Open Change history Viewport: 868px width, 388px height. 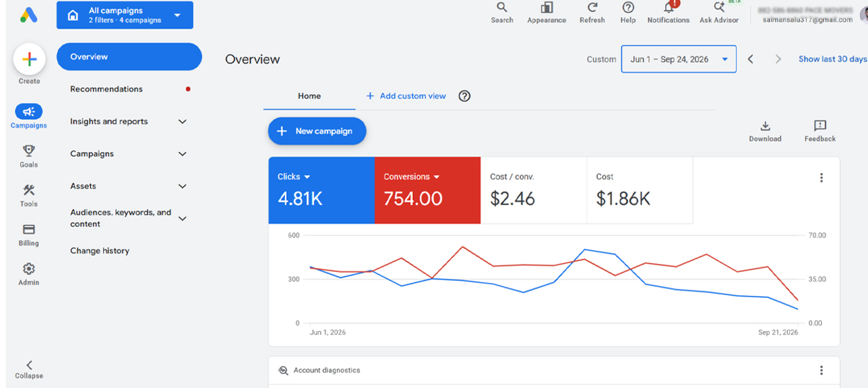(x=100, y=250)
